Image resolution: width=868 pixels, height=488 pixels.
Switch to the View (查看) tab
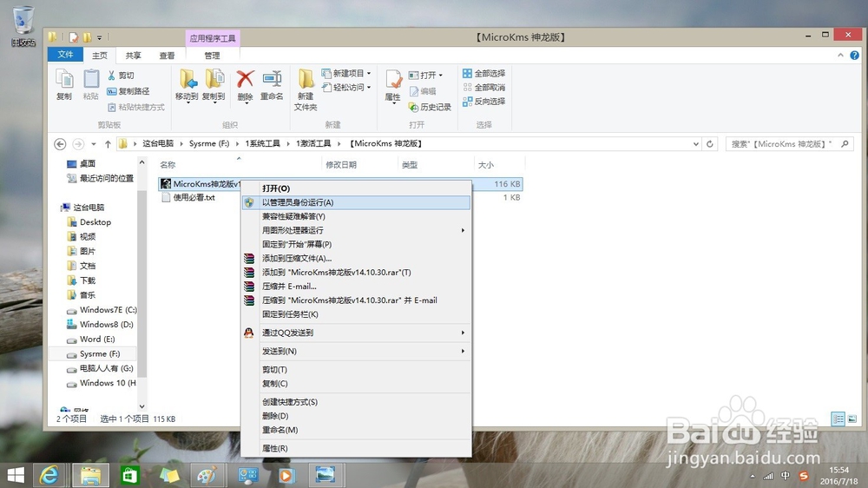[168, 56]
